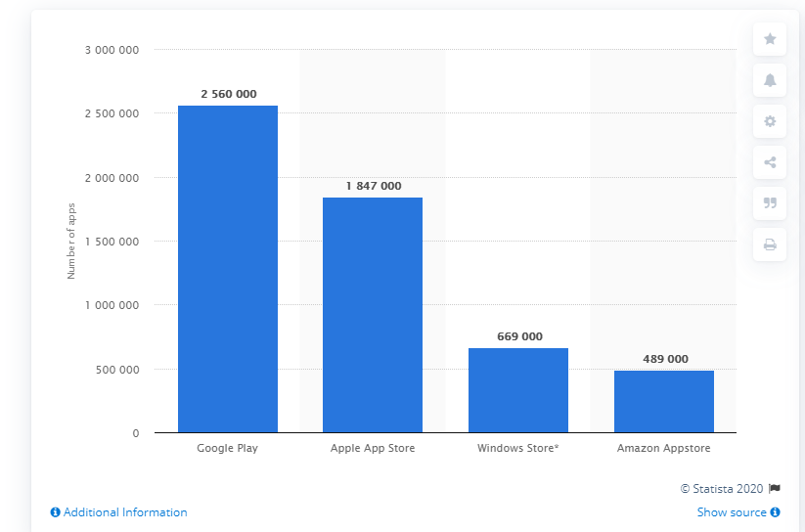Click the 1 000 000 axis tick

pyautogui.click(x=112, y=305)
